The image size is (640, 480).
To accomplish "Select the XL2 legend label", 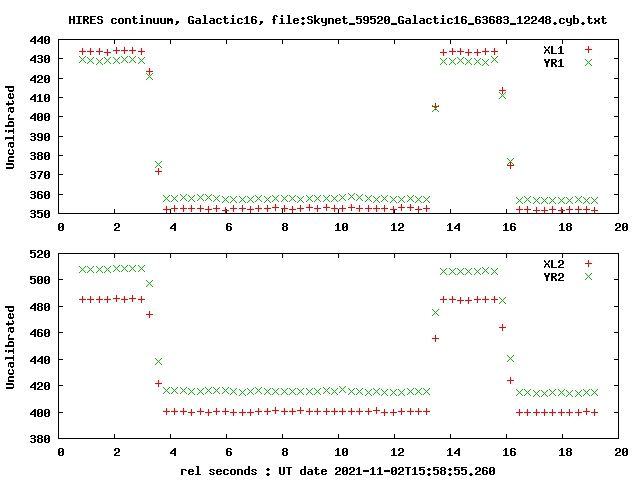I will pyautogui.click(x=553, y=264).
